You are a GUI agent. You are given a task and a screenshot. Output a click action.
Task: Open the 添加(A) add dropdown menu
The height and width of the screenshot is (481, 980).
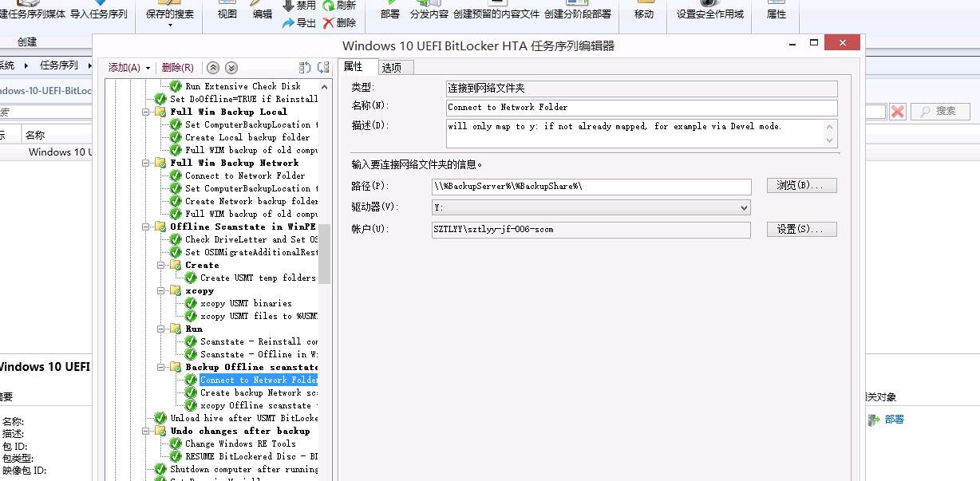[129, 68]
